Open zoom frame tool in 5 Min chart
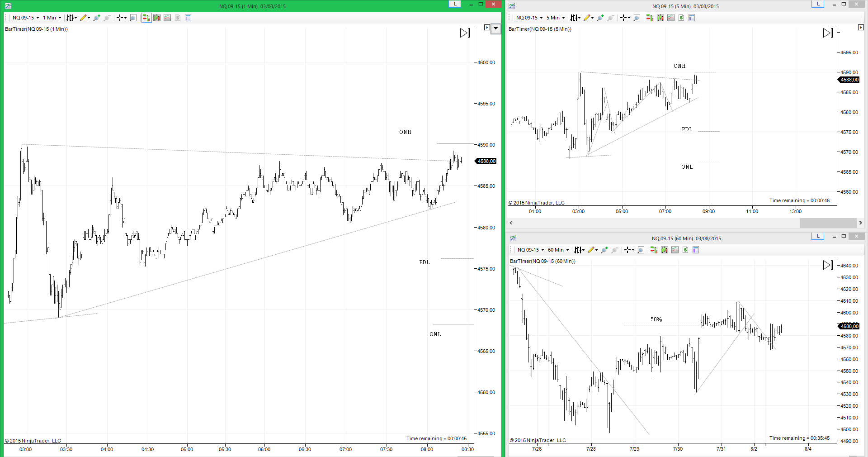Screen dimensions: 868x457 click(x=637, y=18)
